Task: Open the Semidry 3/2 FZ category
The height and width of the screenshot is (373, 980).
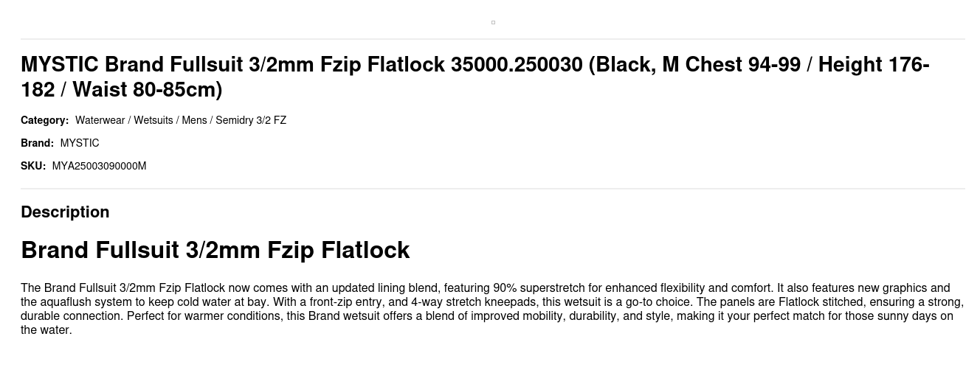Action: coord(251,120)
